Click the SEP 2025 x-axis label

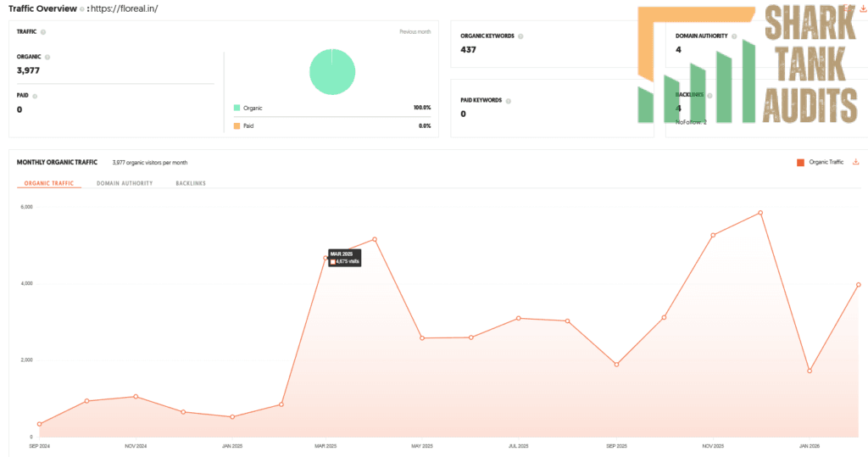[x=617, y=446]
